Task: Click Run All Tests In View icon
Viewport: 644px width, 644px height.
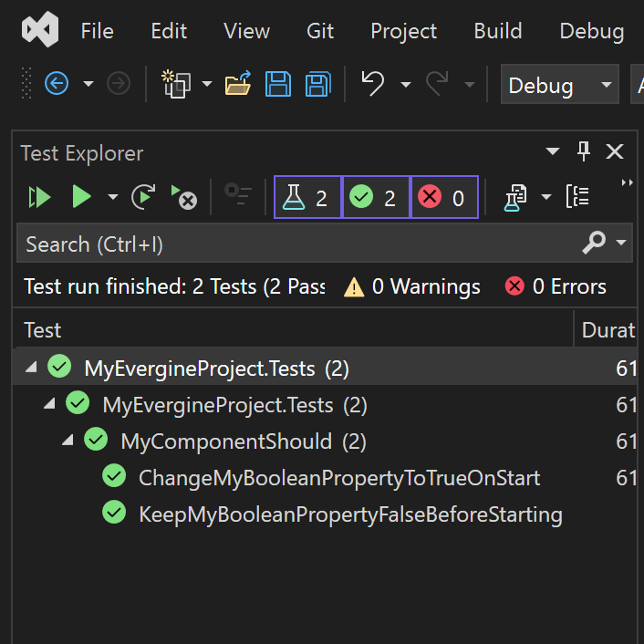Action: point(39,197)
